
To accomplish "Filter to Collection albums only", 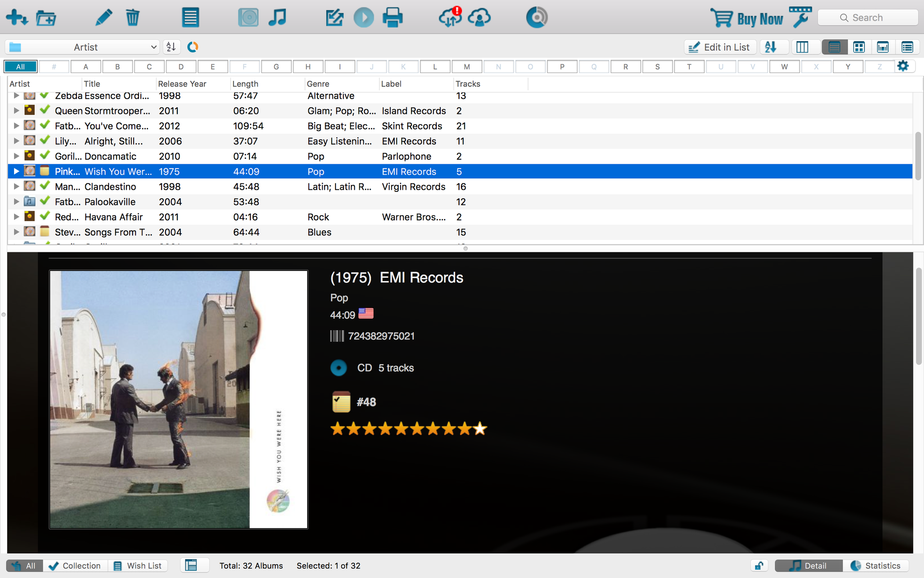I will 75,566.
